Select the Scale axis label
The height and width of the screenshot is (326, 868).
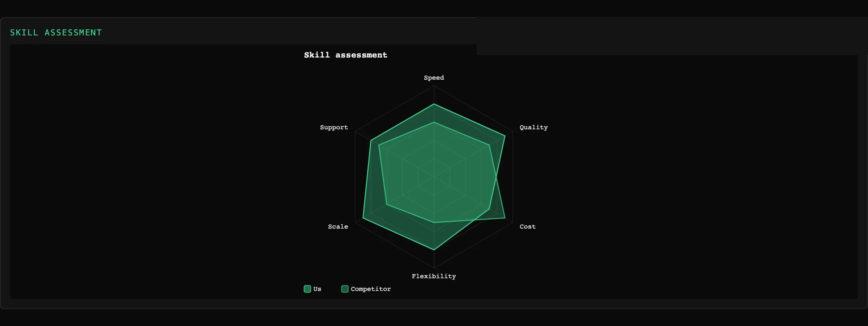338,227
